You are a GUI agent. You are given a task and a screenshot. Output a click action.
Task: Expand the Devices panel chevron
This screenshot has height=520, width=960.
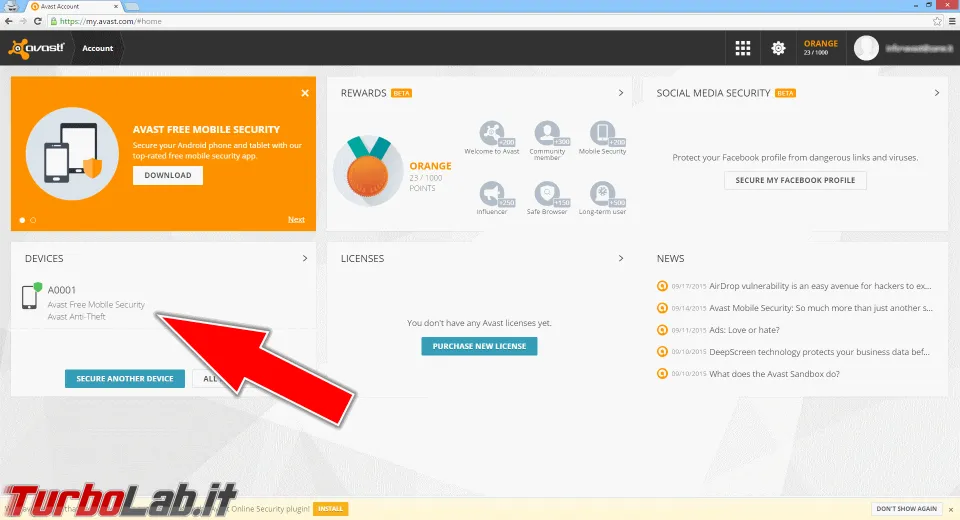305,258
